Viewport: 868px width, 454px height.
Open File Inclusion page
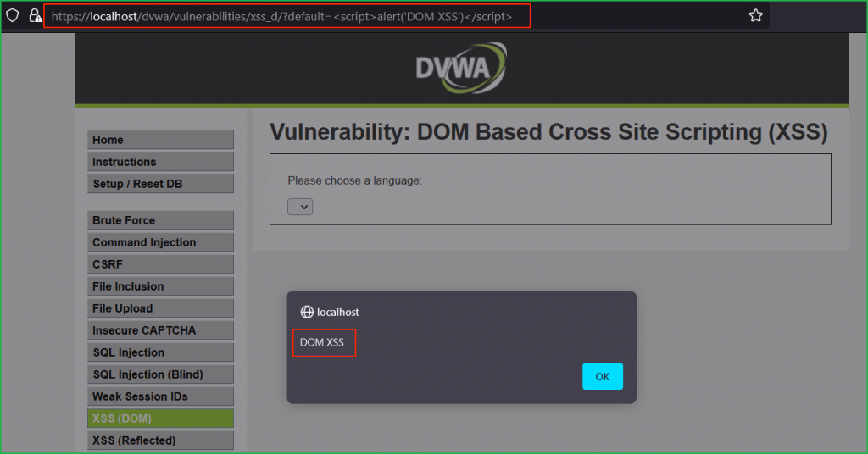coord(160,286)
